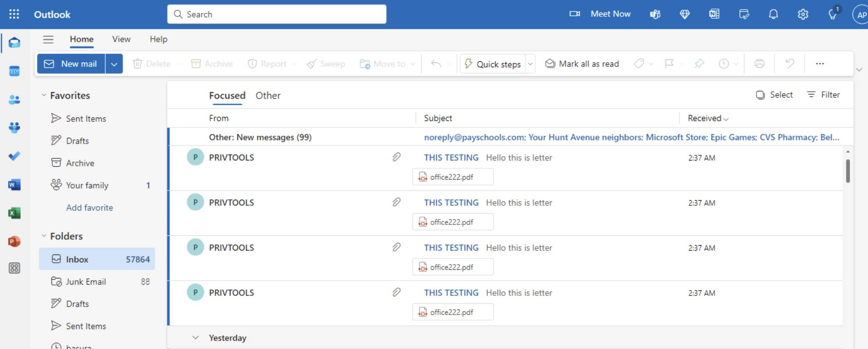
Task: Open the Settings gear icon
Action: click(802, 14)
